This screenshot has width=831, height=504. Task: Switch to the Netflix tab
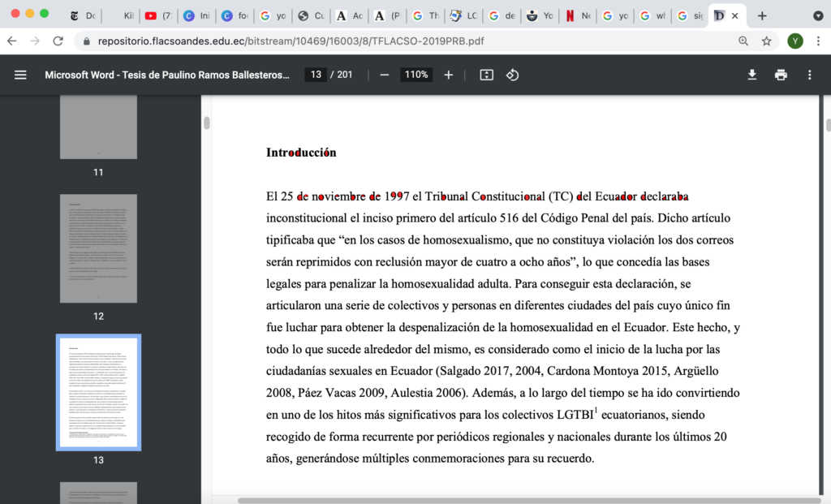pyautogui.click(x=578, y=16)
